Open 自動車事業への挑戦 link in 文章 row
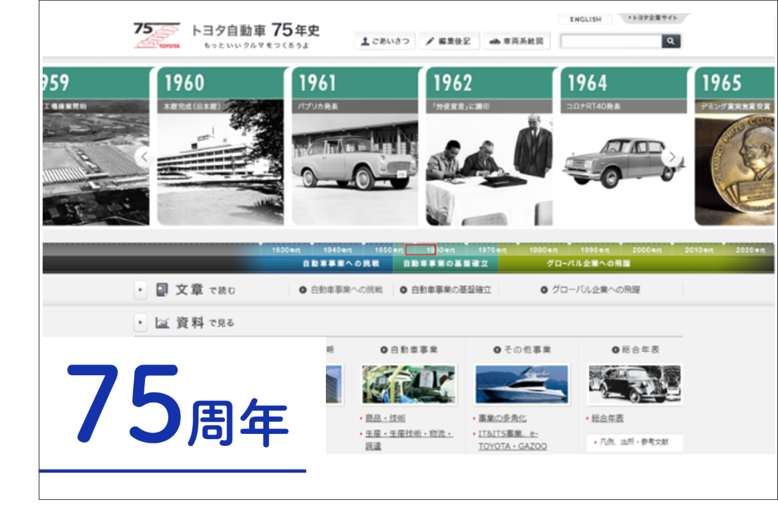Image resolution: width=778 pixels, height=532 pixels. point(341,290)
